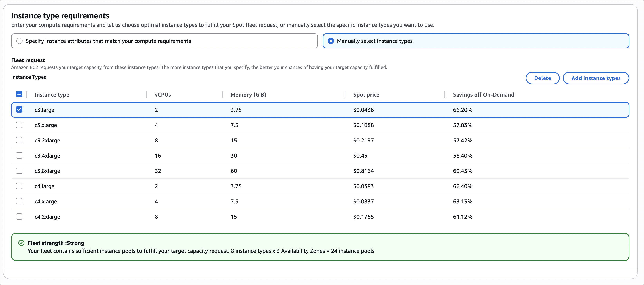Check the c4.2xlarge instance checkbox
This screenshot has height=285, width=644.
19,216
